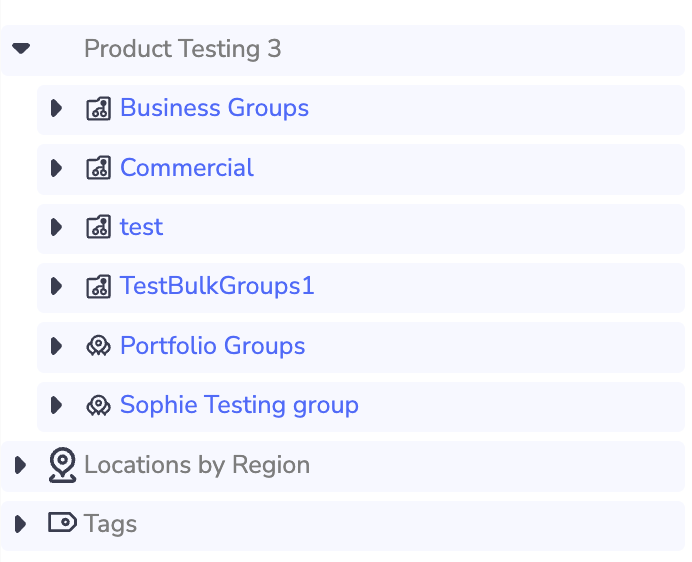The image size is (692, 562).
Task: Expand the Tags section arrow
Action: click(19, 524)
